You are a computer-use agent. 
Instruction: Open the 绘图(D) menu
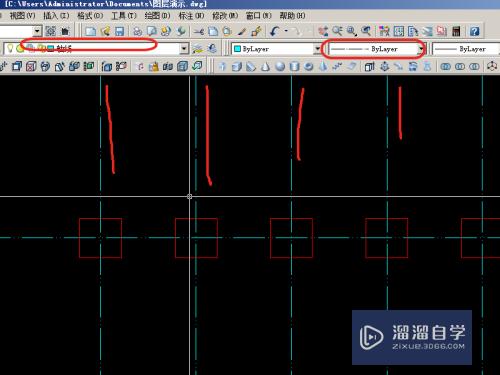point(157,15)
